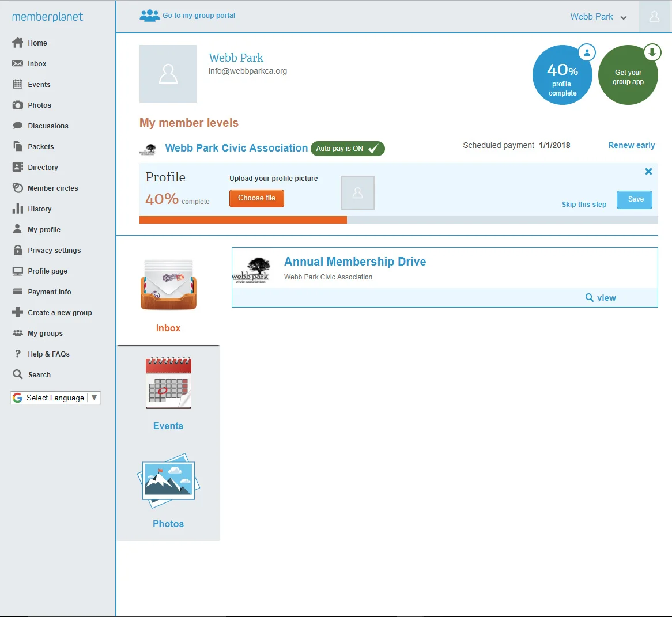Viewport: 672px width, 617px height.
Task: Click the Annual Membership Drive title
Action: 355,262
